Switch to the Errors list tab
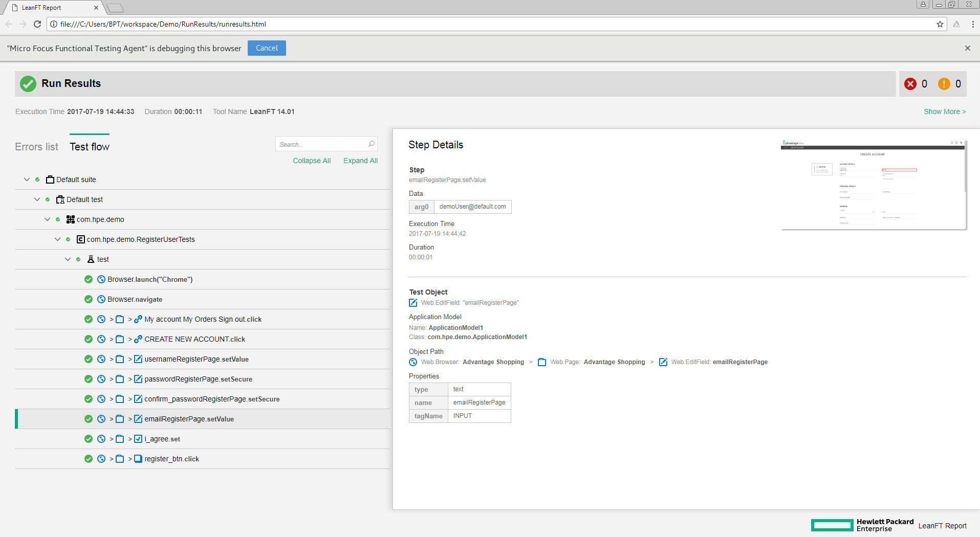The image size is (980, 537). pyautogui.click(x=36, y=147)
